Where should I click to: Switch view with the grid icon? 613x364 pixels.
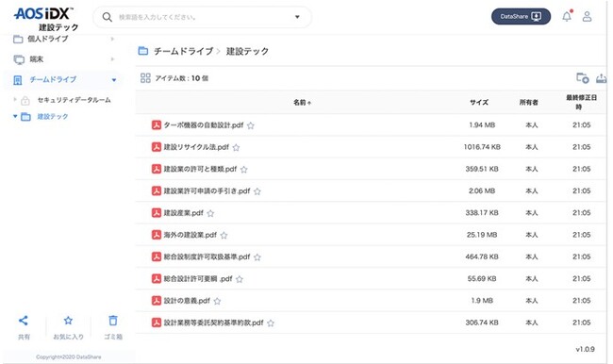(145, 78)
